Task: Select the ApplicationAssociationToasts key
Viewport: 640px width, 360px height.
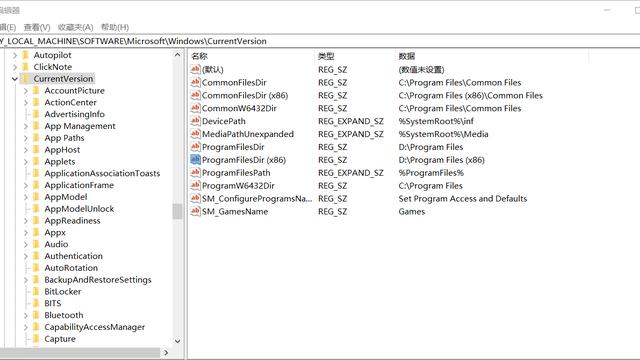Action: 102,173
